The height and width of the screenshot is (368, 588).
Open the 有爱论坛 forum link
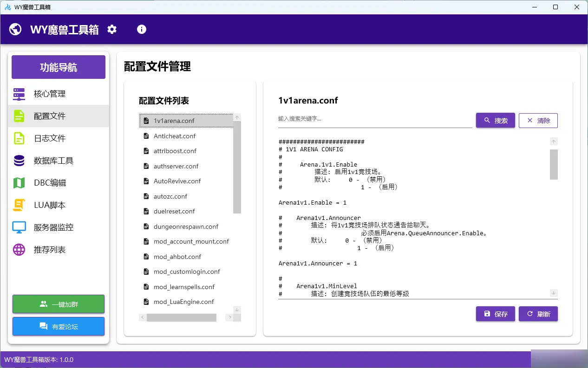(59, 327)
